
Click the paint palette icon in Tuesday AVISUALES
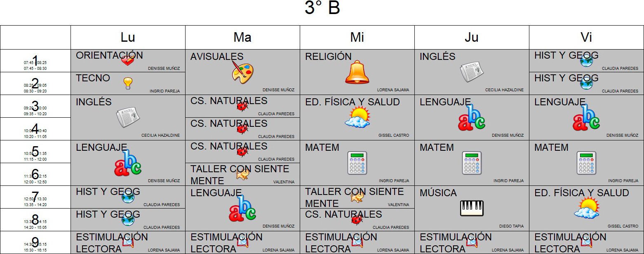click(x=242, y=73)
